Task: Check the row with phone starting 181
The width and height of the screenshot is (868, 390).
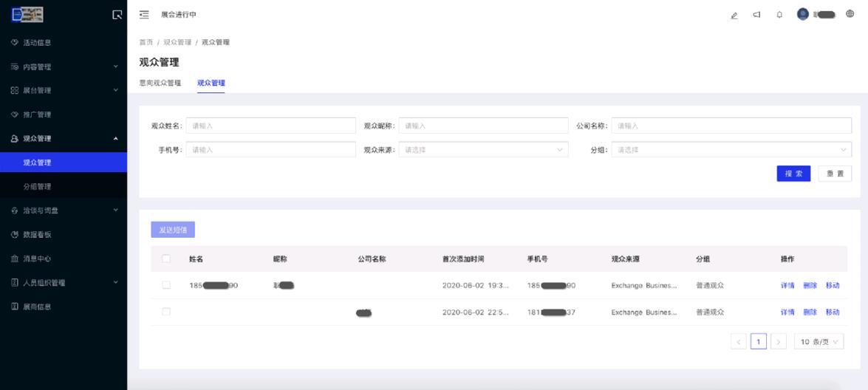Action: click(x=166, y=312)
